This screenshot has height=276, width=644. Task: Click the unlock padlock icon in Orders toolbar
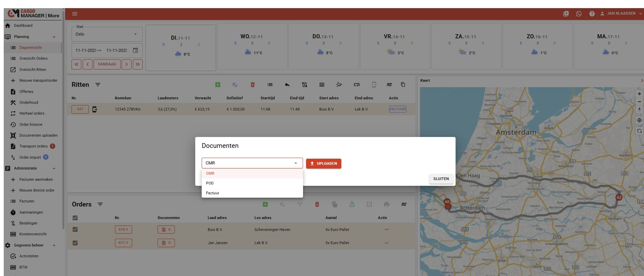coord(352,204)
